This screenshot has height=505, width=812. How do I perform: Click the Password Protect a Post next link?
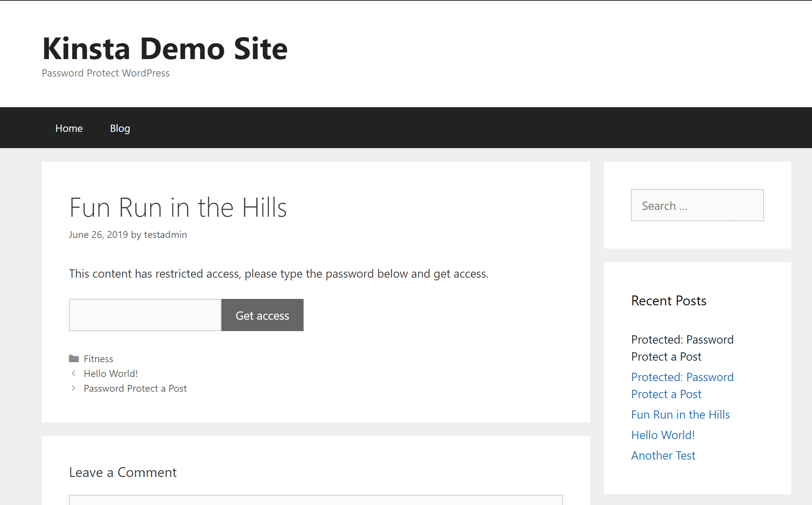pyautogui.click(x=134, y=388)
